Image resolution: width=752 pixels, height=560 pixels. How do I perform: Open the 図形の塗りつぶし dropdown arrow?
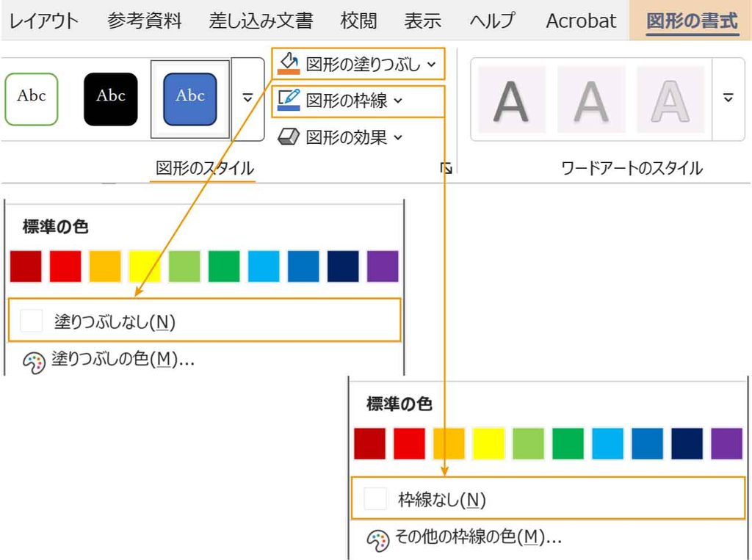pyautogui.click(x=431, y=64)
